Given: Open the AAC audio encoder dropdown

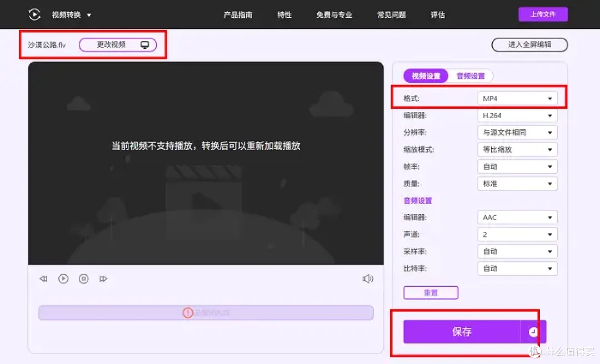Looking at the screenshot, I should [517, 217].
